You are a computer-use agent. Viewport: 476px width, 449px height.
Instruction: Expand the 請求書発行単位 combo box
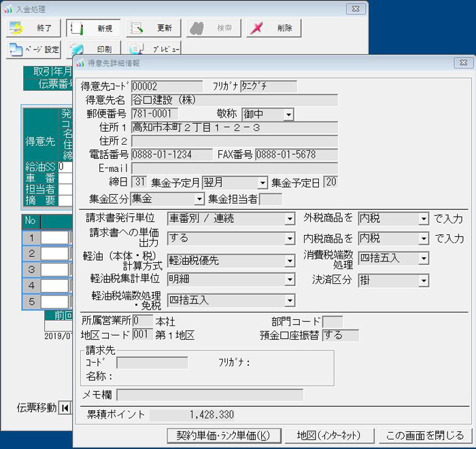(x=290, y=219)
